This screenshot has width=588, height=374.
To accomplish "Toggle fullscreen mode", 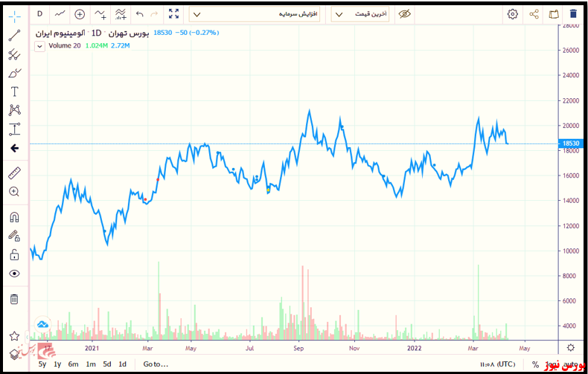I will point(173,14).
